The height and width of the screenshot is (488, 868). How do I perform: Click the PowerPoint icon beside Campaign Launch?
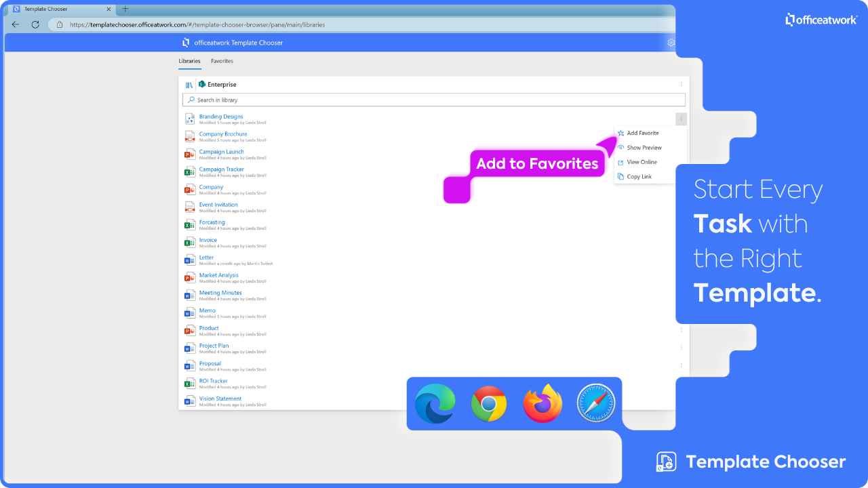[x=190, y=155]
